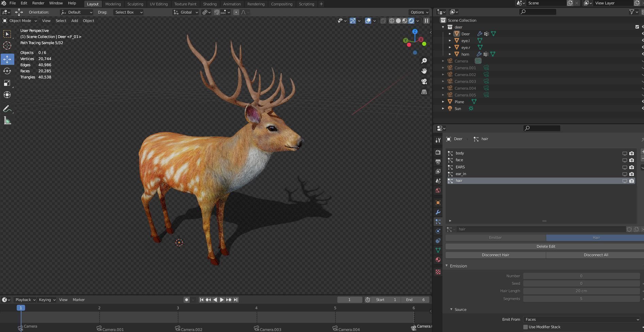
Task: Open the View Layer properties tab
Action: 438,171
